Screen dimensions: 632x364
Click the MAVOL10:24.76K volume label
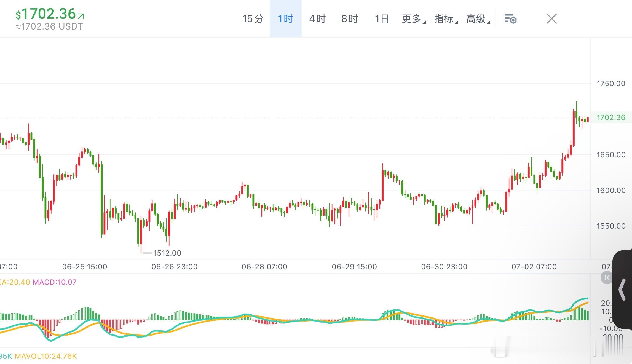click(x=45, y=356)
